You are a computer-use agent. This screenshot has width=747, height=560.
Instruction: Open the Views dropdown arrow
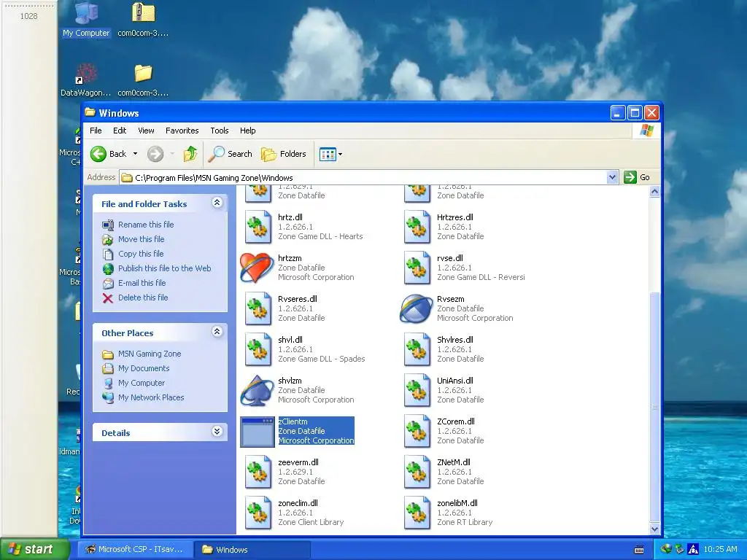(340, 155)
